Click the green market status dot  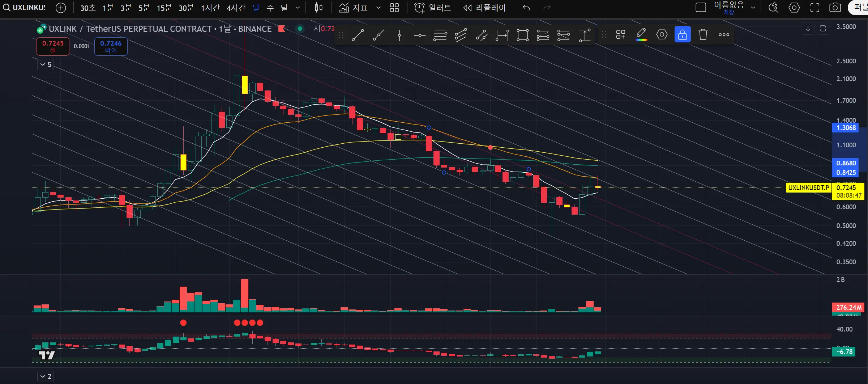tap(300, 29)
